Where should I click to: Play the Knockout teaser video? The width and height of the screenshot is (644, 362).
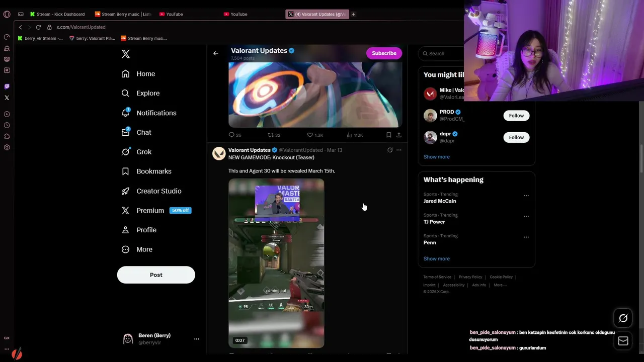[x=276, y=263]
